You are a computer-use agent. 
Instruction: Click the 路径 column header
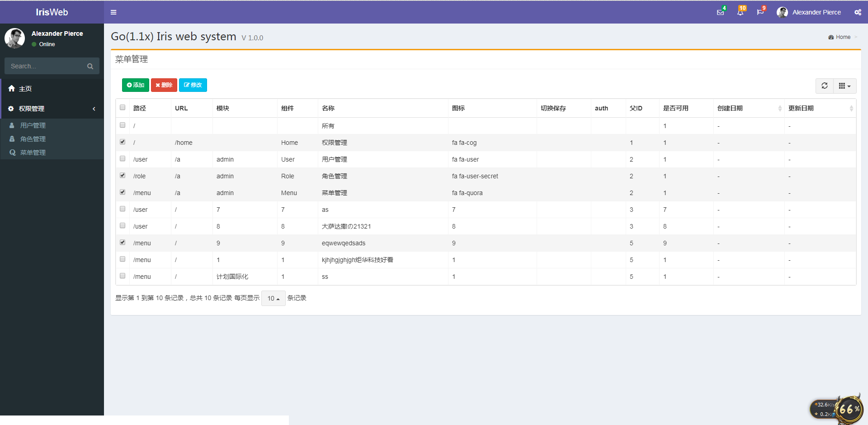click(x=150, y=108)
